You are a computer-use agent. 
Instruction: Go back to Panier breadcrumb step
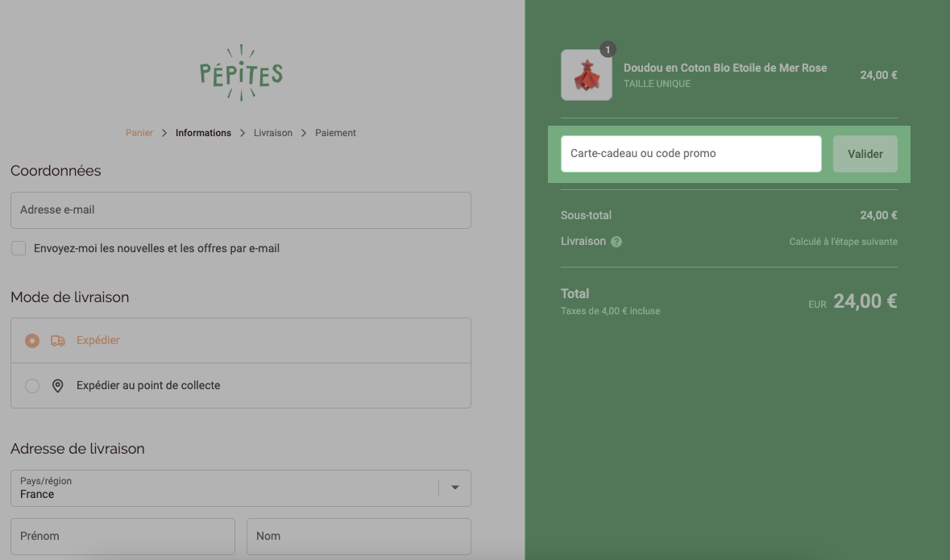click(x=139, y=133)
